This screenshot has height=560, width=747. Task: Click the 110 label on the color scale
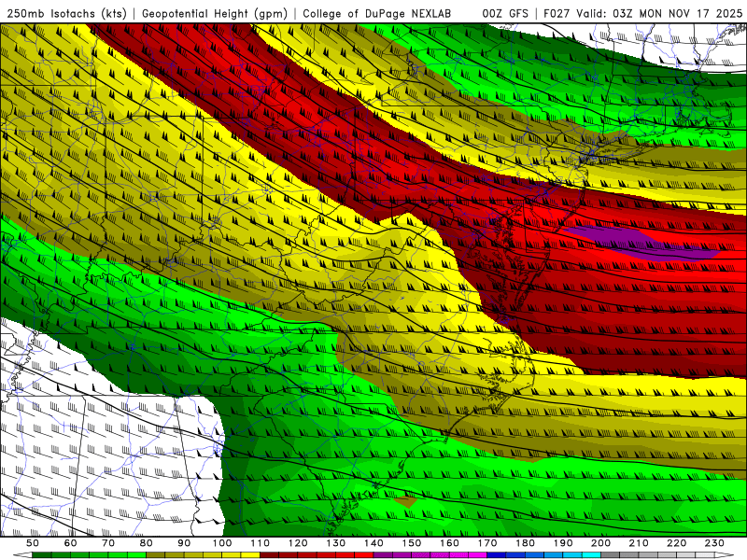point(260,543)
